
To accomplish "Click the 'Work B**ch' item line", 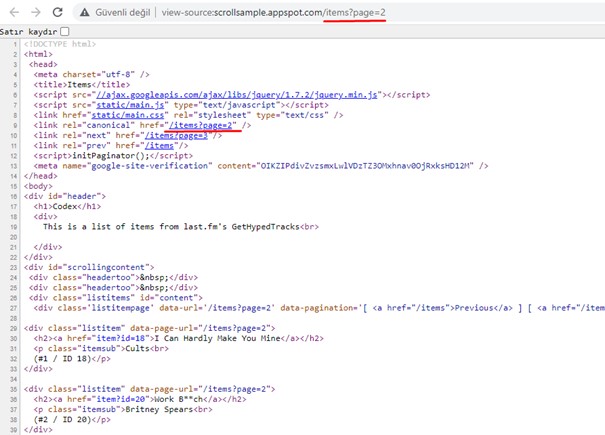I will point(140,399).
